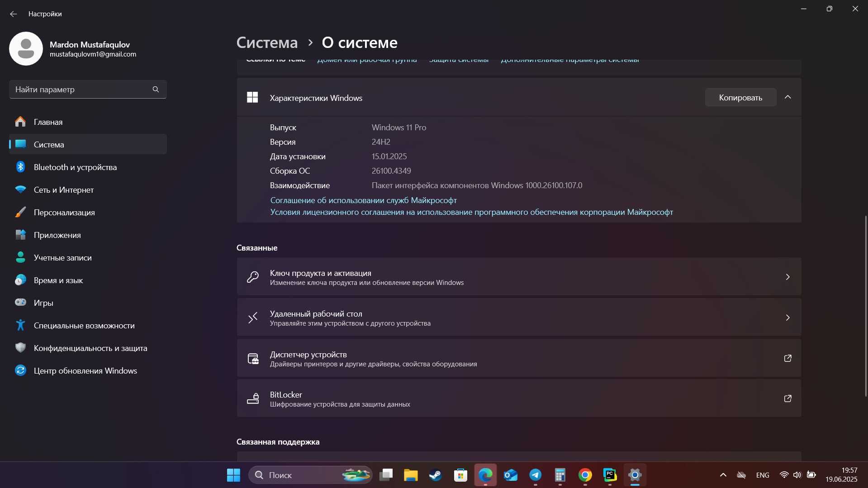Click the Время и язык clock icon

[x=20, y=280]
